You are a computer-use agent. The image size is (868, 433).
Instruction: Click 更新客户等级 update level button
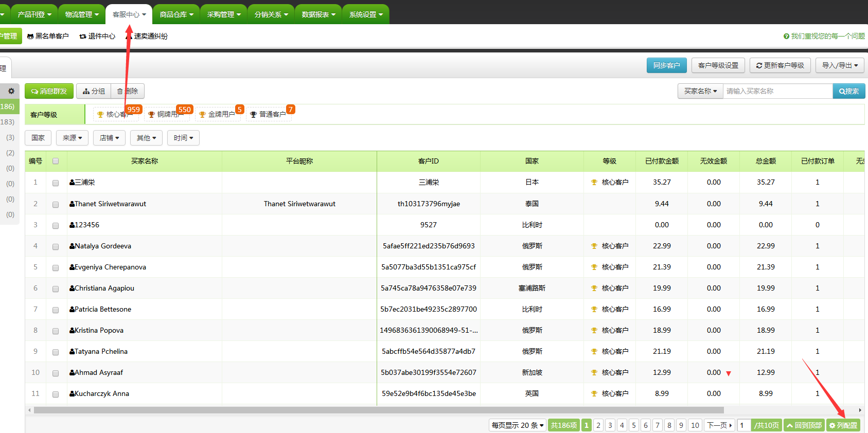pyautogui.click(x=780, y=65)
